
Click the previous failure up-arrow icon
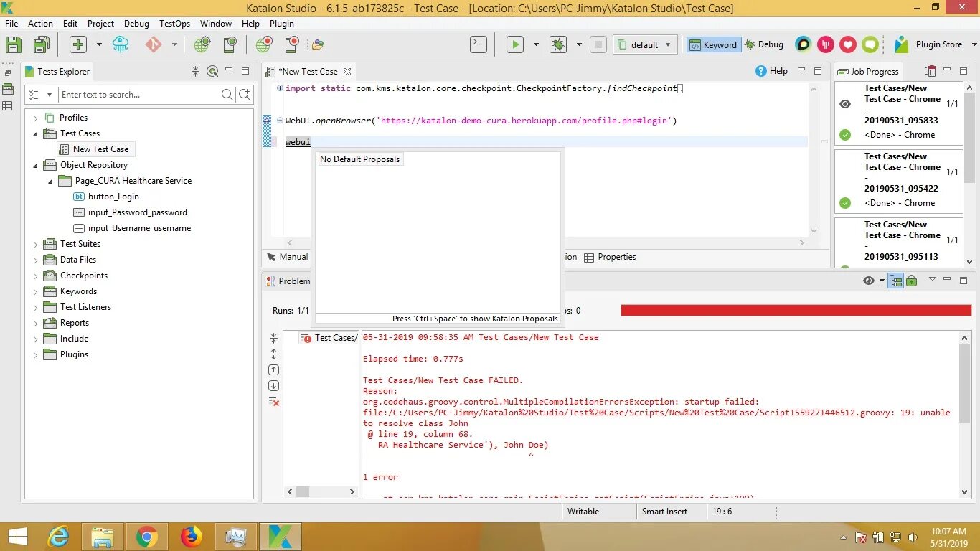(273, 369)
